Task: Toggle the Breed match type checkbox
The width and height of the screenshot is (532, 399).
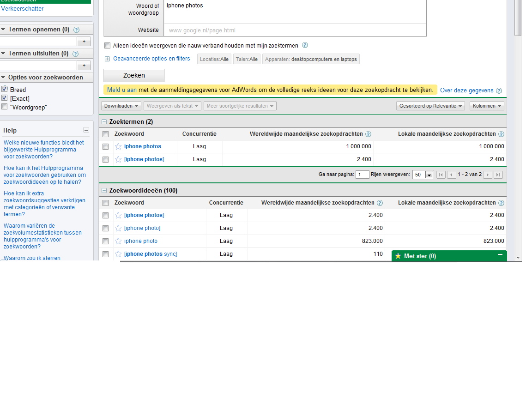Action: [5, 89]
